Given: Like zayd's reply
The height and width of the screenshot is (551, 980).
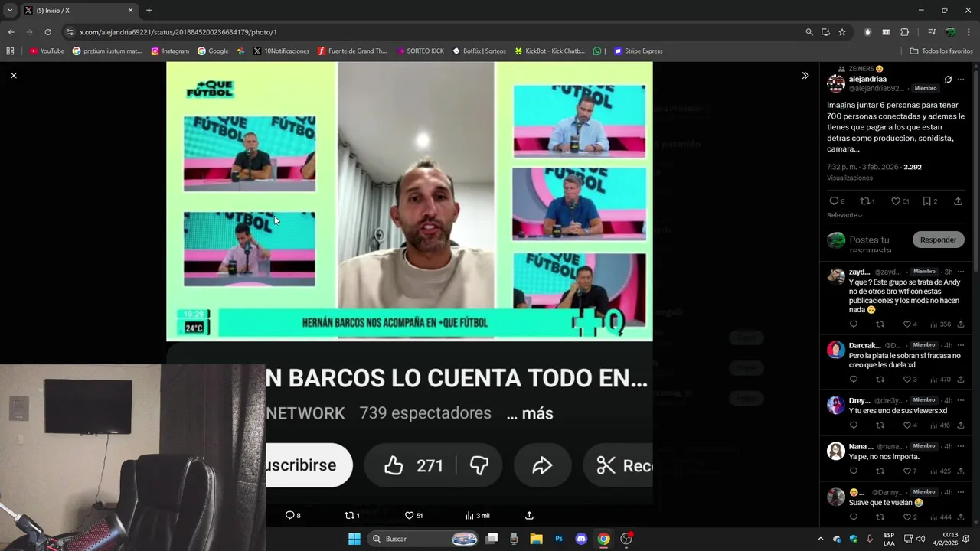Looking at the screenshot, I should point(910,324).
